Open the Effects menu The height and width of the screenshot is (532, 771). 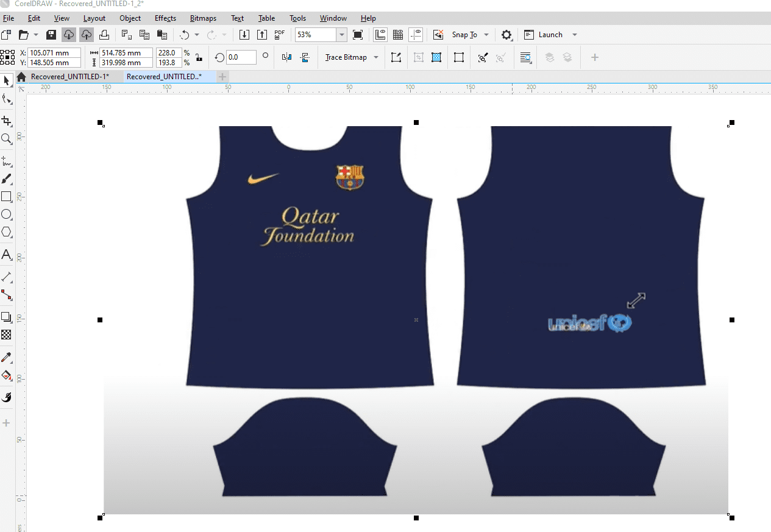tap(165, 18)
